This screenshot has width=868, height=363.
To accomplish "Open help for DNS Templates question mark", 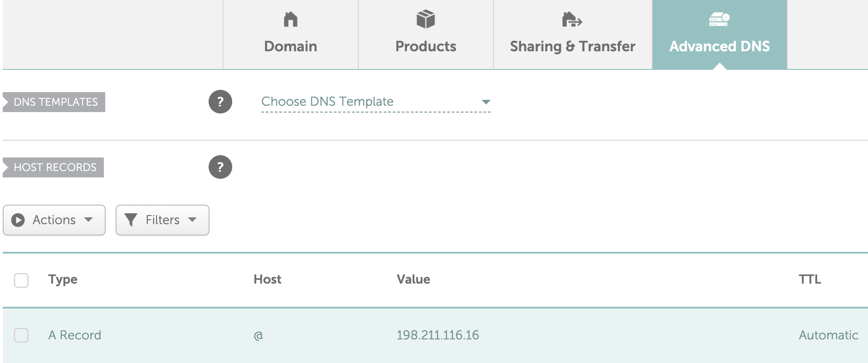I will coord(220,102).
